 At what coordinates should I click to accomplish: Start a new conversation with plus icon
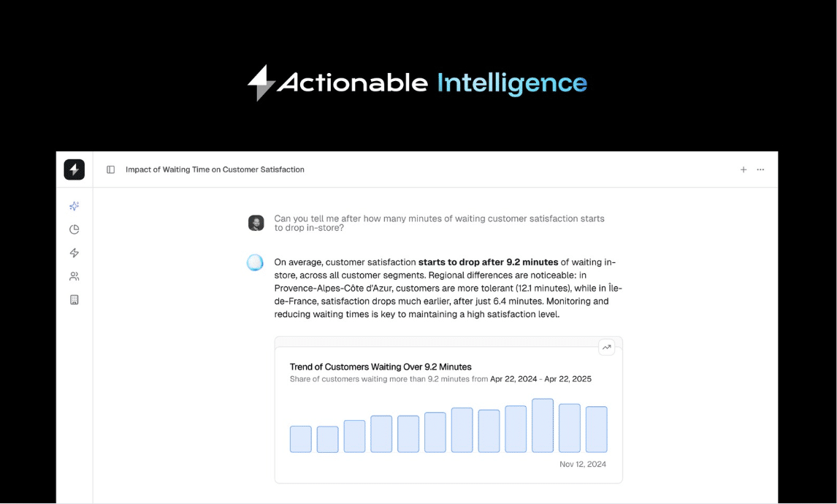743,169
